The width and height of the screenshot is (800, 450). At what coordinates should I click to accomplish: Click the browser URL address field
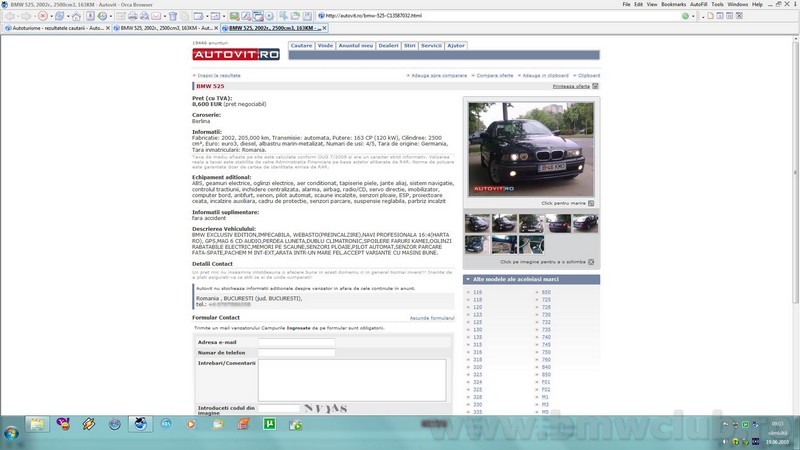pos(500,16)
